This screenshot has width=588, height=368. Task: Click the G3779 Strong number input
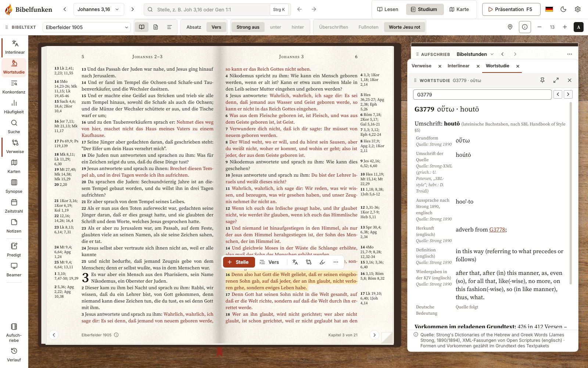[x=483, y=95]
